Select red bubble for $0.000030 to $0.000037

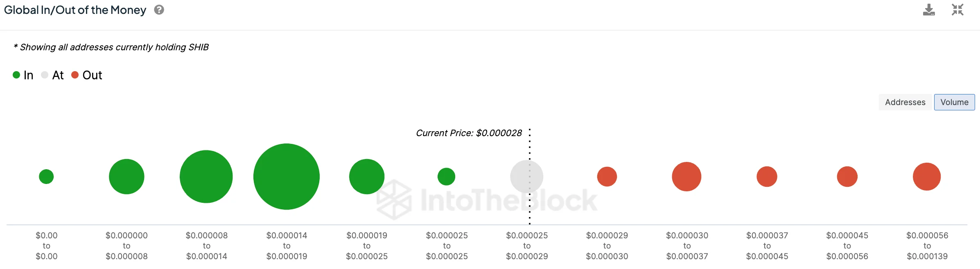coord(686,177)
